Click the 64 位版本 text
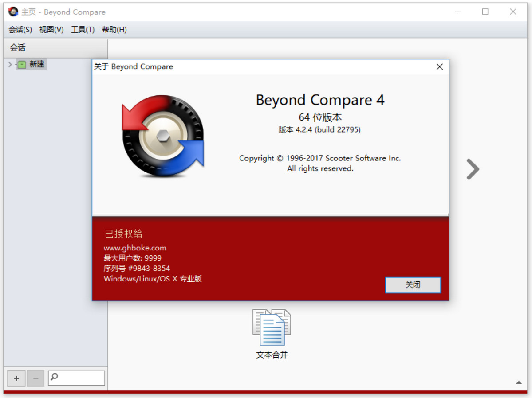The height and width of the screenshot is (398, 532). (x=320, y=117)
